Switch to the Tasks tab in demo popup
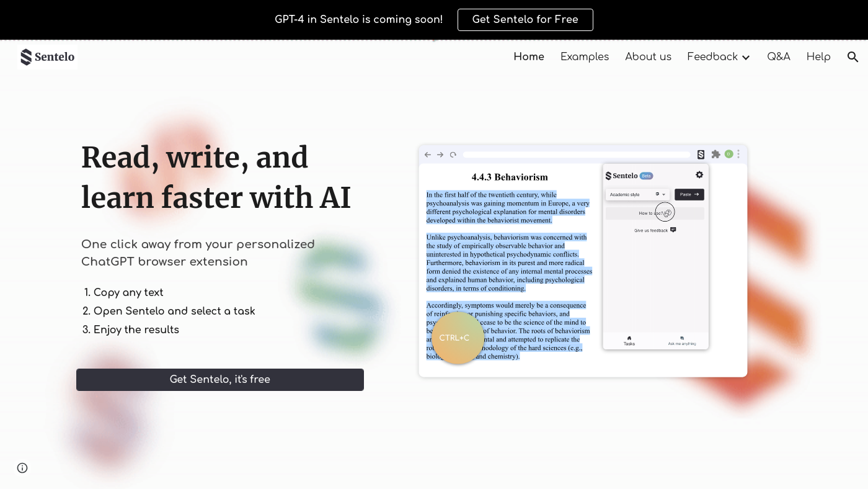 (x=629, y=341)
